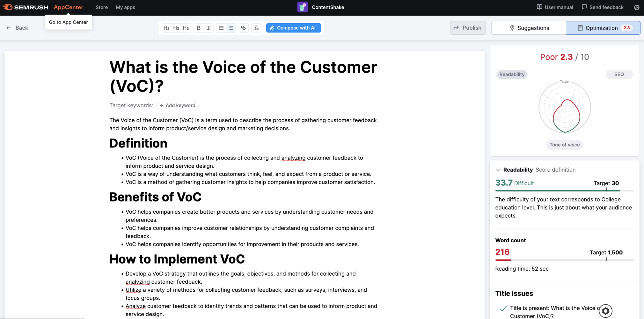Viewport: 644px width, 319px height.
Task: Click the ContentShake app icon
Action: coord(303,7)
